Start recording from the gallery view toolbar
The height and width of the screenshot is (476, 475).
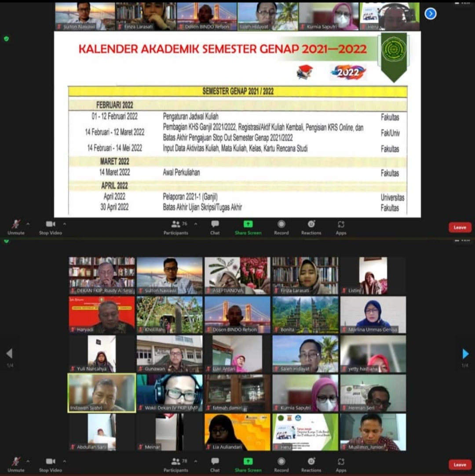pos(281,464)
